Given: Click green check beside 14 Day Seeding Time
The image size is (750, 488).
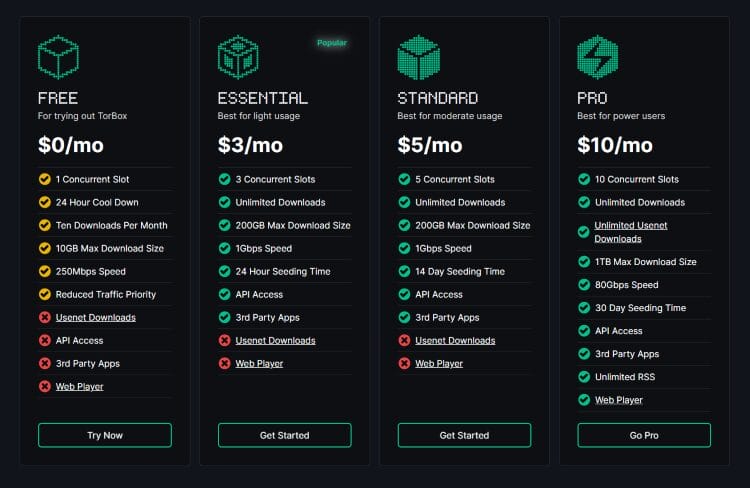Looking at the screenshot, I should 404,271.
